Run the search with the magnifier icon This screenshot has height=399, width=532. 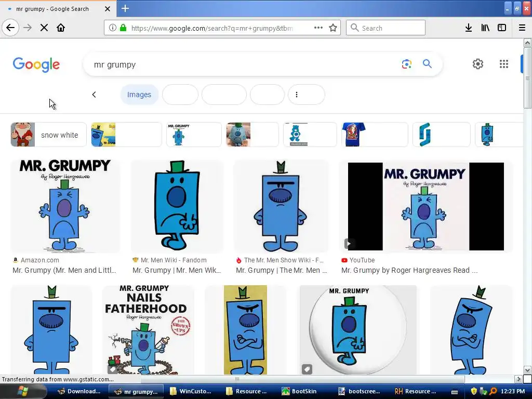427,64
